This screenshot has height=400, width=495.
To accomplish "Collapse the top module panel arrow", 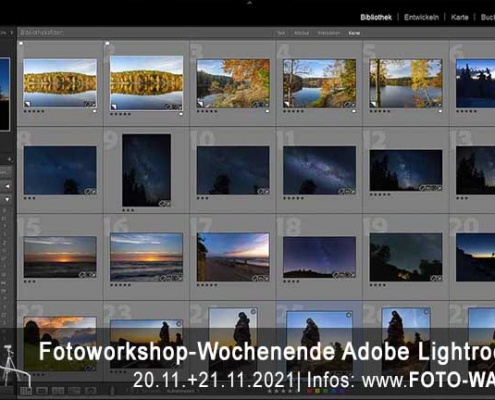I will 249,3.
